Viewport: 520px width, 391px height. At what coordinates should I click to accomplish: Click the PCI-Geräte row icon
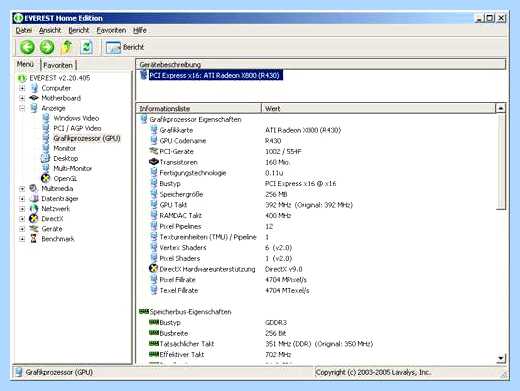tap(154, 151)
